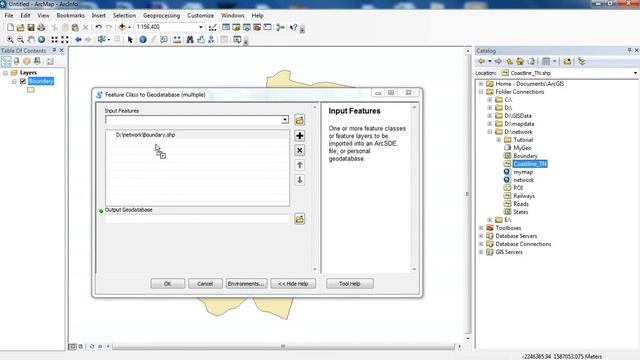Open the Geoprocessing menu
640x360 pixels.
(x=161, y=16)
